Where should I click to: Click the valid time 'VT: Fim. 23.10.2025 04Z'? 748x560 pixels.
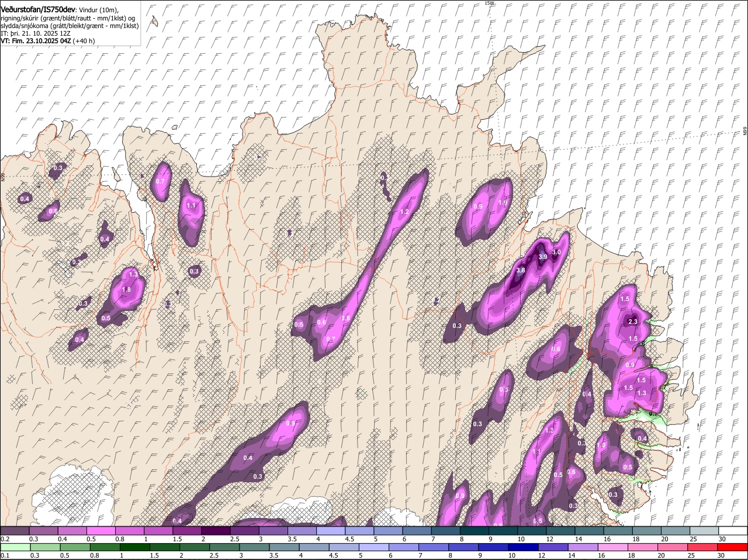click(x=36, y=41)
